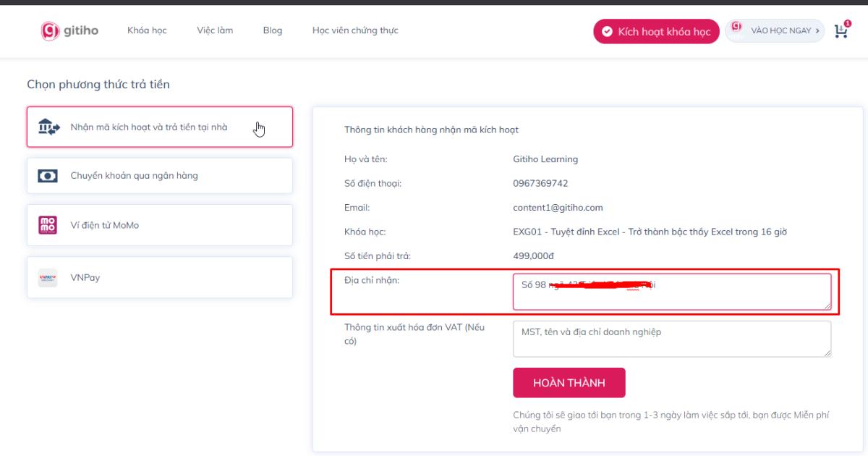Click the VAT invoice information field
Screen dimensions: 868x456
click(671, 337)
